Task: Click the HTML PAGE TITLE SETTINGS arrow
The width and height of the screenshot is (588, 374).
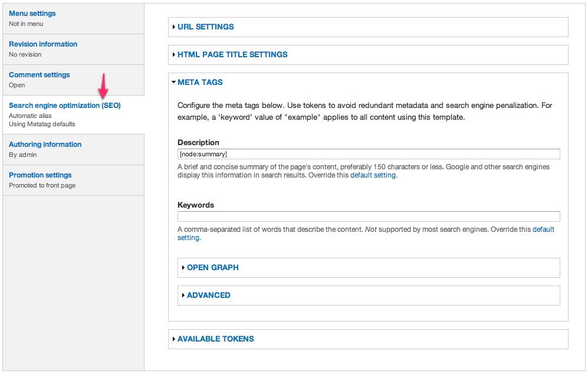Action: [x=174, y=54]
